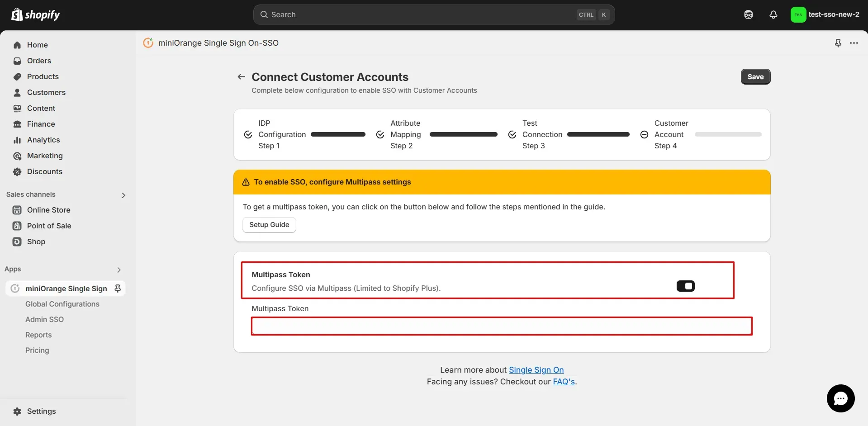Viewport: 868px width, 426px height.
Task: Click the Online Store icon
Action: tap(17, 210)
